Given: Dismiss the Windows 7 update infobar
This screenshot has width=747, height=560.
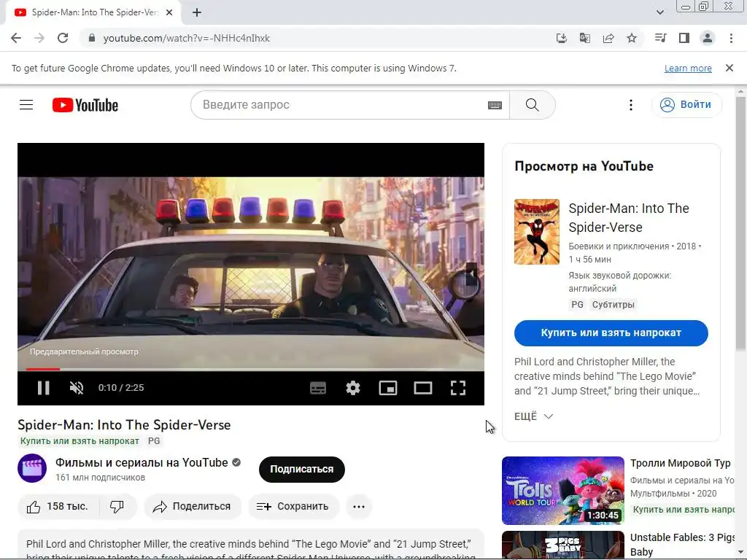Looking at the screenshot, I should pyautogui.click(x=729, y=68).
